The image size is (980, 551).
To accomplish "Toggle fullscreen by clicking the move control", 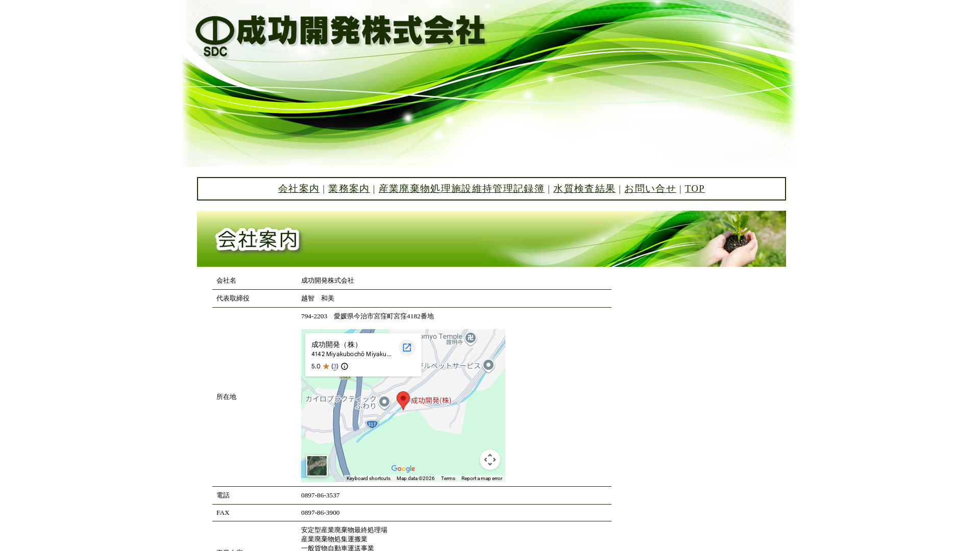I will pyautogui.click(x=489, y=460).
